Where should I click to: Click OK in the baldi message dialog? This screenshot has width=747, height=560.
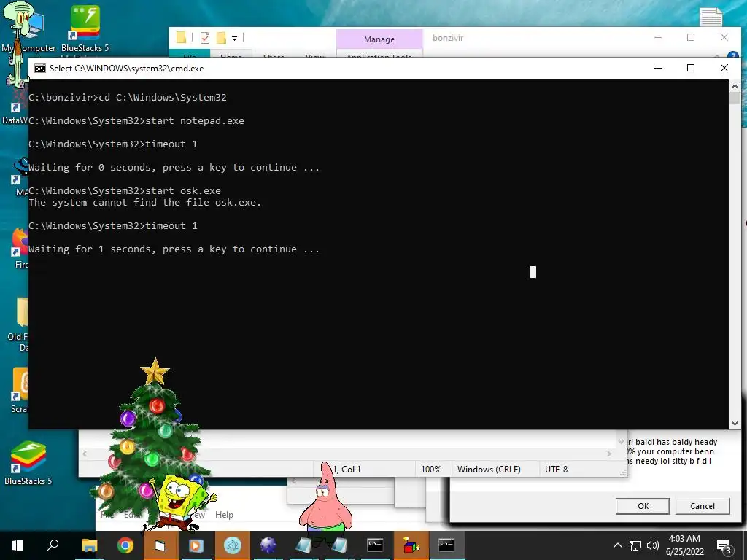[x=643, y=506]
